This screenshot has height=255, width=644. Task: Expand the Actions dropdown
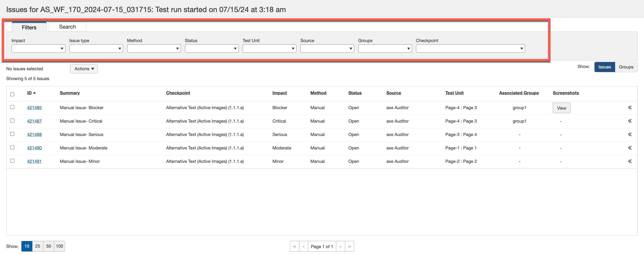(84, 69)
